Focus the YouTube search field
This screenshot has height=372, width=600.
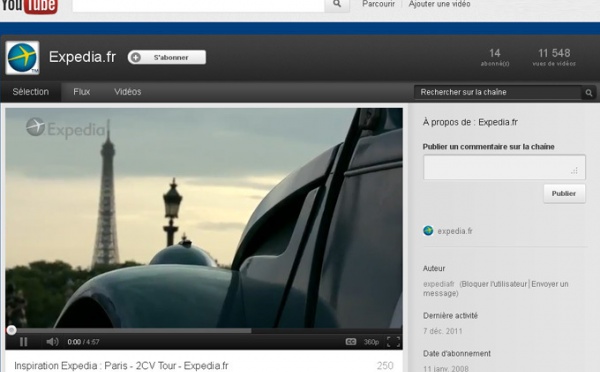(198, 5)
